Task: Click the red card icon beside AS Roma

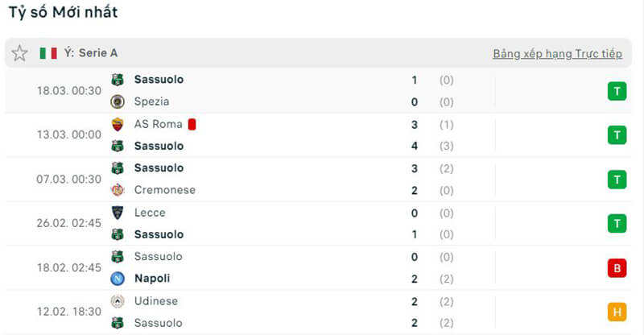Action: click(192, 124)
